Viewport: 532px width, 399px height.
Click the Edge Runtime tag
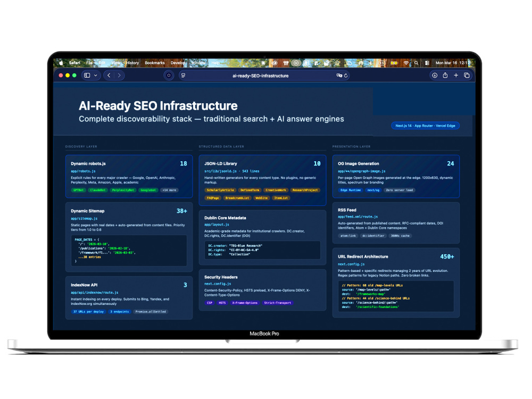(351, 190)
